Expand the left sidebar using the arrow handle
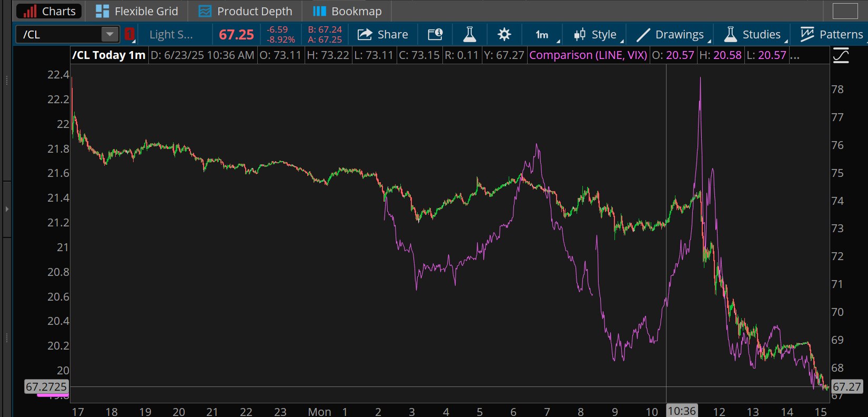868x417 pixels. pyautogui.click(x=7, y=209)
